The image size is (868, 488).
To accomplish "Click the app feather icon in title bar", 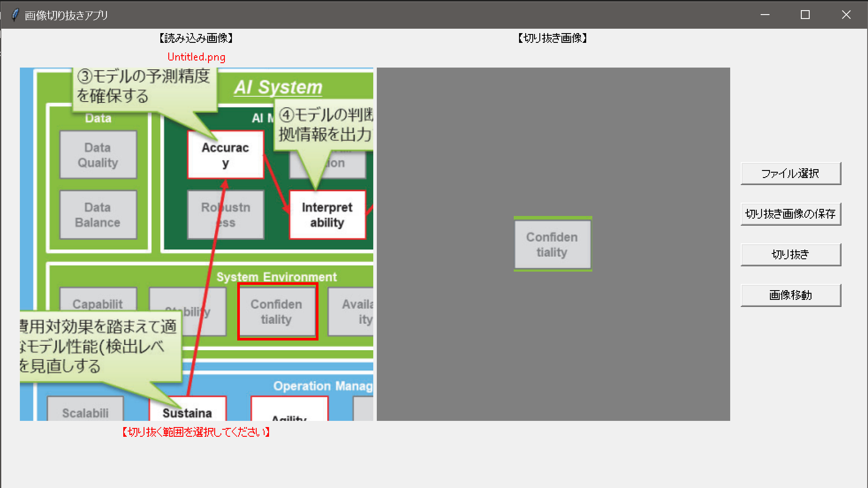I will pyautogui.click(x=15, y=15).
